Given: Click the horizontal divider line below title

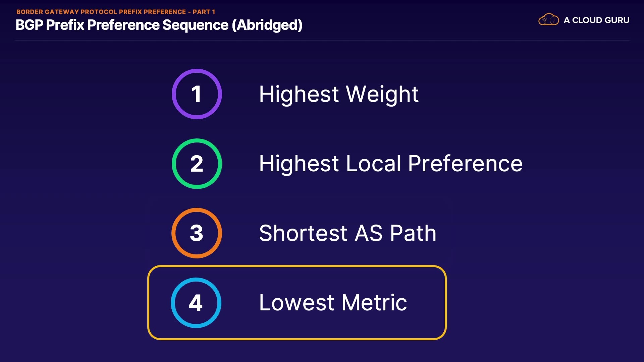Looking at the screenshot, I should point(322,40).
